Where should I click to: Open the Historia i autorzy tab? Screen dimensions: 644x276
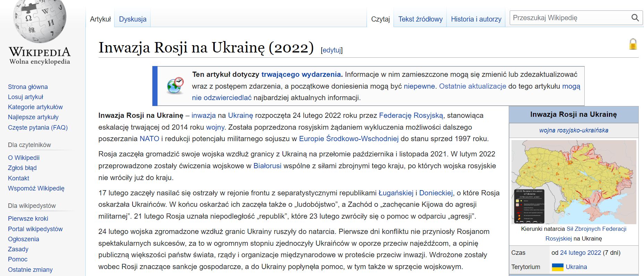(476, 19)
